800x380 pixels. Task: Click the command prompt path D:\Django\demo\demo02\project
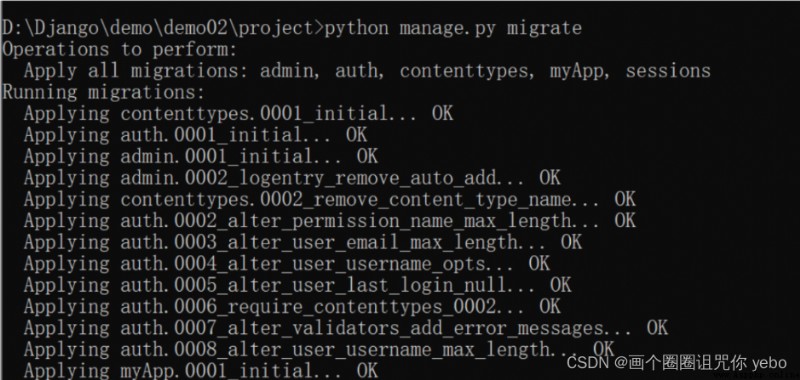pyautogui.click(x=163, y=28)
